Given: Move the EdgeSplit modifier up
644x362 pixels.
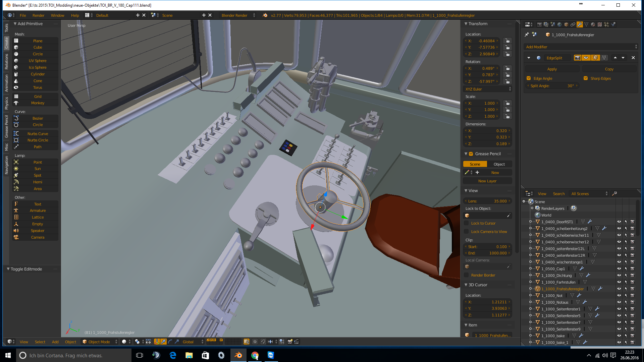Looking at the screenshot, I should (x=615, y=58).
